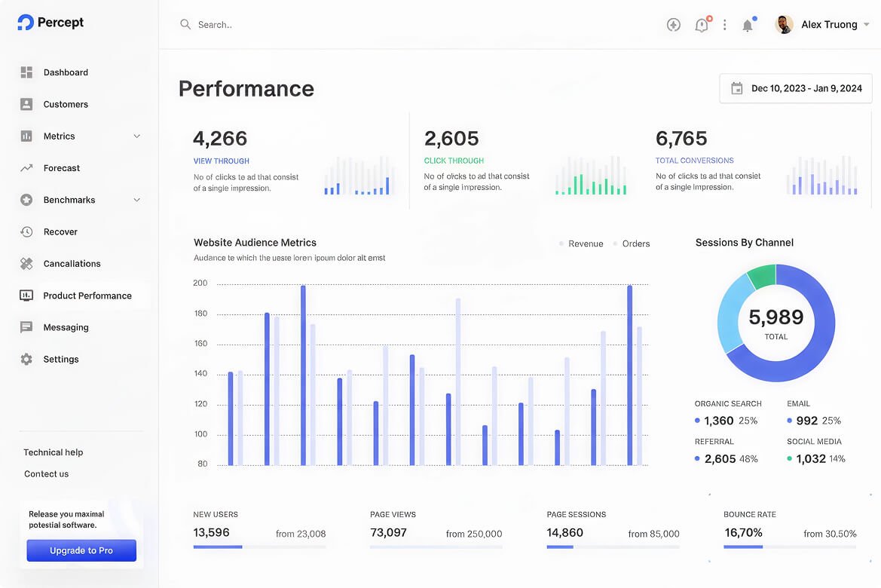Toggle the Revenue legend series
The height and width of the screenshot is (588, 881).
point(581,243)
